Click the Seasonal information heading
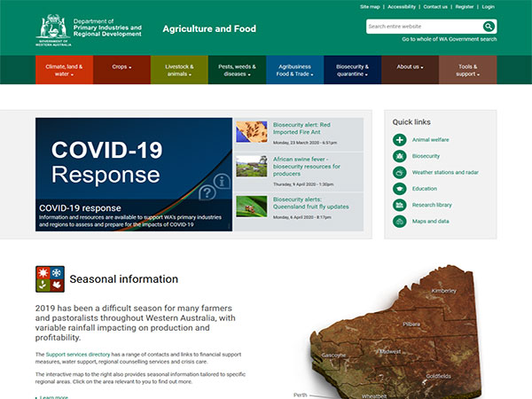The width and height of the screenshot is (532, 399). pos(124,279)
